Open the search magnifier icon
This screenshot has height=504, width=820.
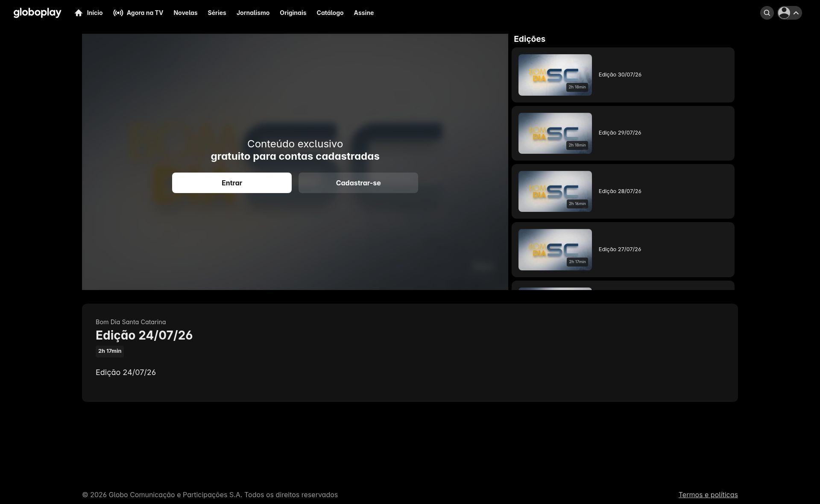coord(767,13)
